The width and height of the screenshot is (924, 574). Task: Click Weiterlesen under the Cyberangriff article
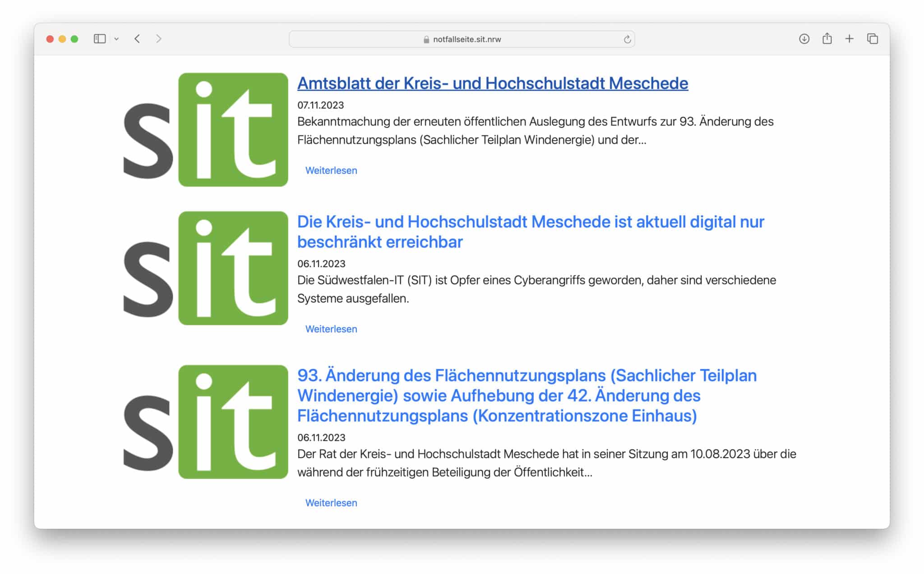331,329
